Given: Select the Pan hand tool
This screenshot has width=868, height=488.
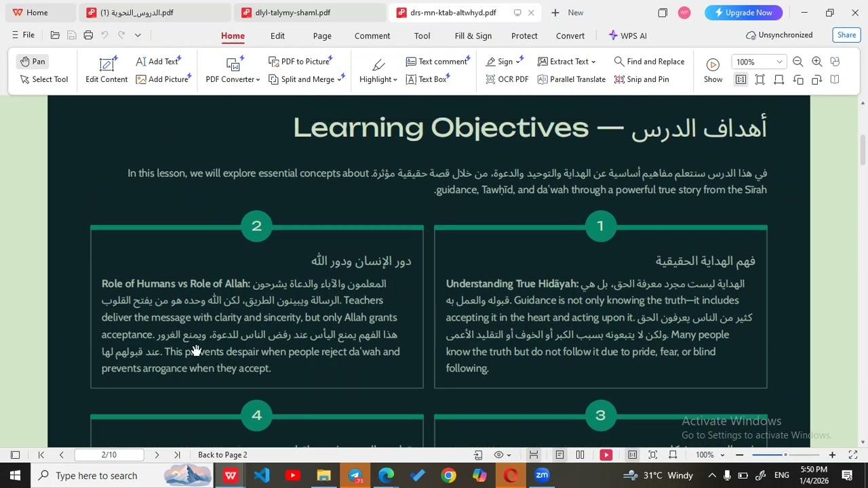Looking at the screenshot, I should (x=32, y=62).
